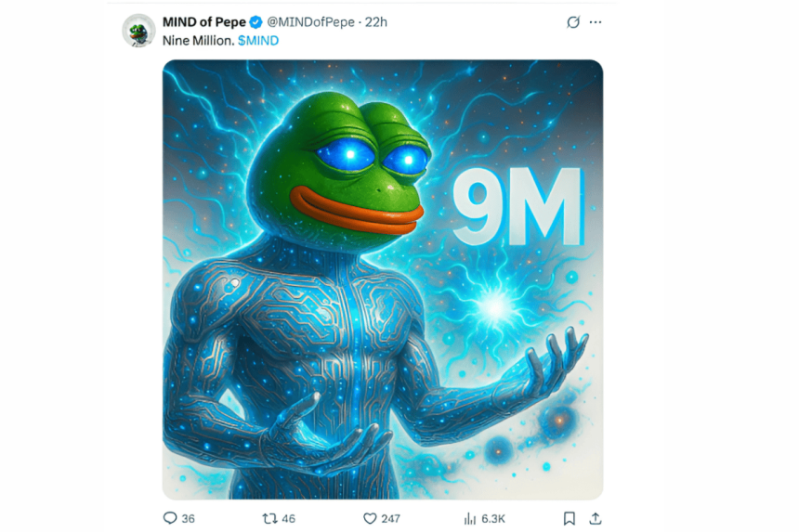Click the repost arrows icon
This screenshot has width=799, height=532.
[x=269, y=518]
